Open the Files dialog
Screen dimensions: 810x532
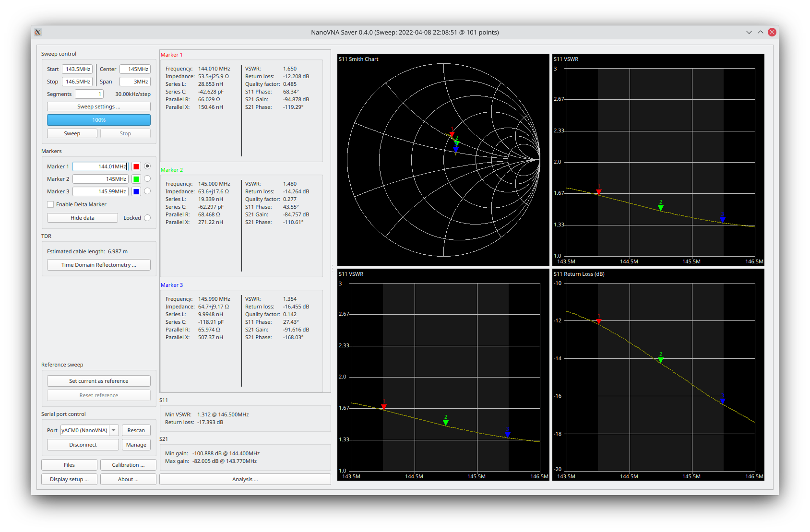tap(69, 465)
